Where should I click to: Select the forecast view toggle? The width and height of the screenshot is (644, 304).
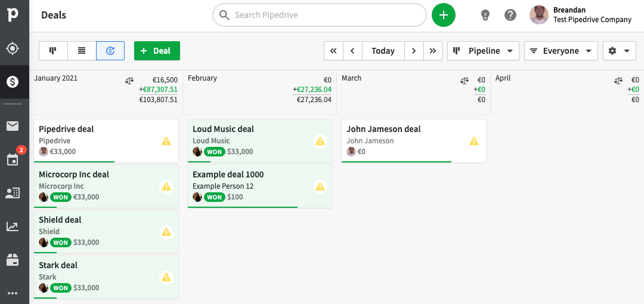[x=110, y=51]
